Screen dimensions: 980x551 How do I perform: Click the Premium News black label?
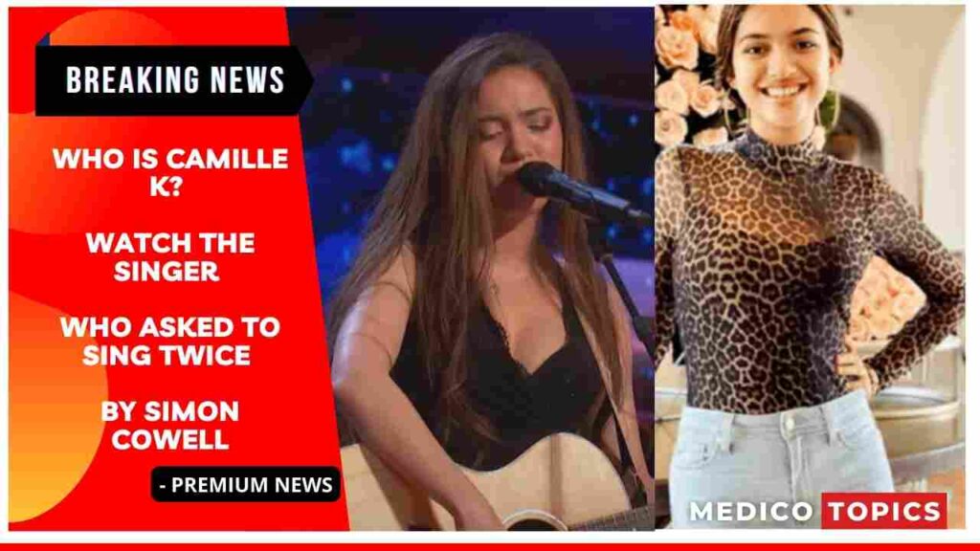pyautogui.click(x=246, y=484)
